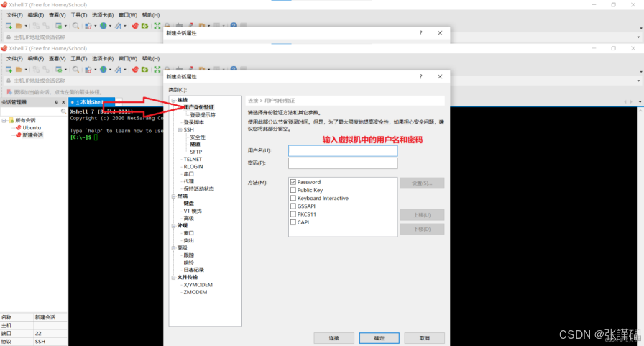Switch to the 1 本地Shell tab
This screenshot has height=346, width=644.
[91, 102]
